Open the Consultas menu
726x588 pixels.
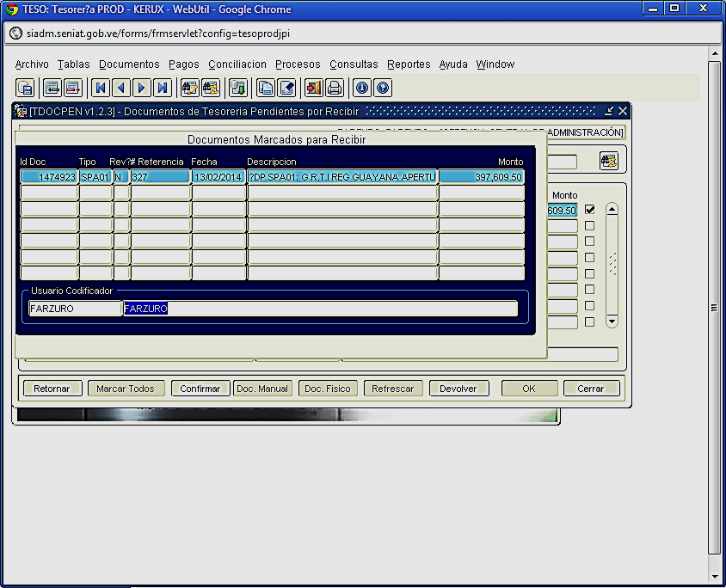tap(354, 64)
